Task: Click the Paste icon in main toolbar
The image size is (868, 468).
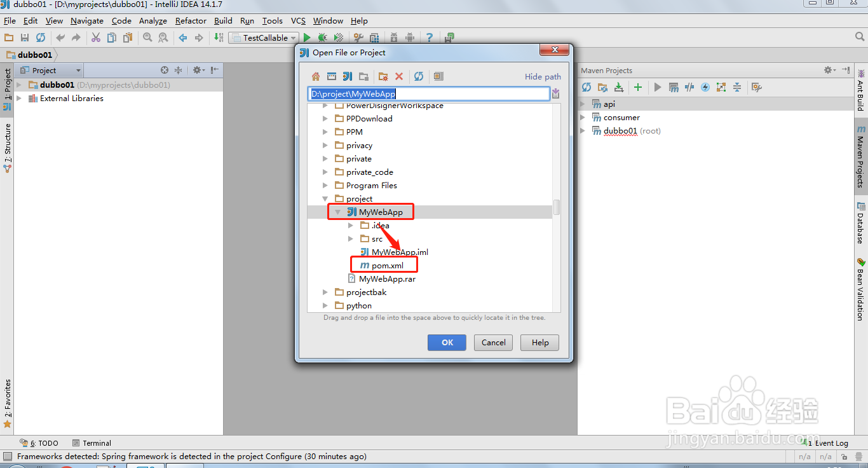Action: pyautogui.click(x=128, y=38)
